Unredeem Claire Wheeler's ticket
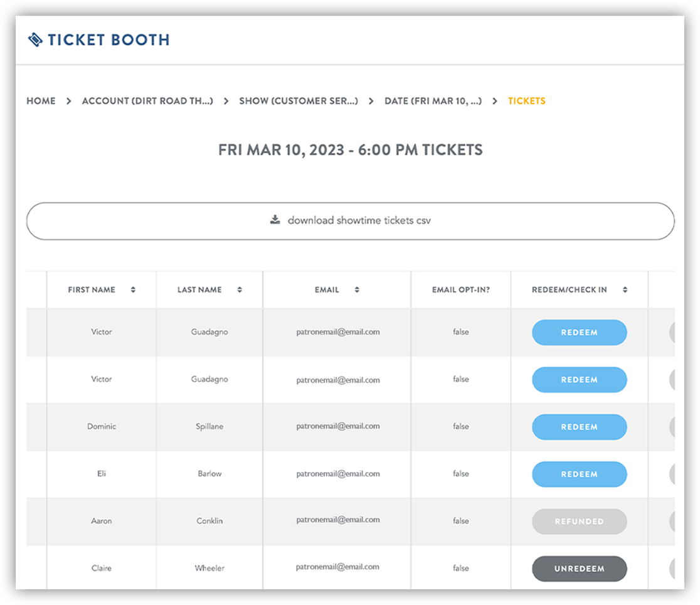 (x=579, y=569)
